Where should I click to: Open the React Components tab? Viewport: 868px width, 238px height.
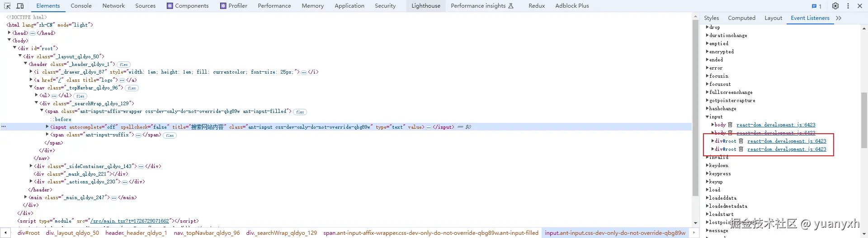click(x=188, y=6)
